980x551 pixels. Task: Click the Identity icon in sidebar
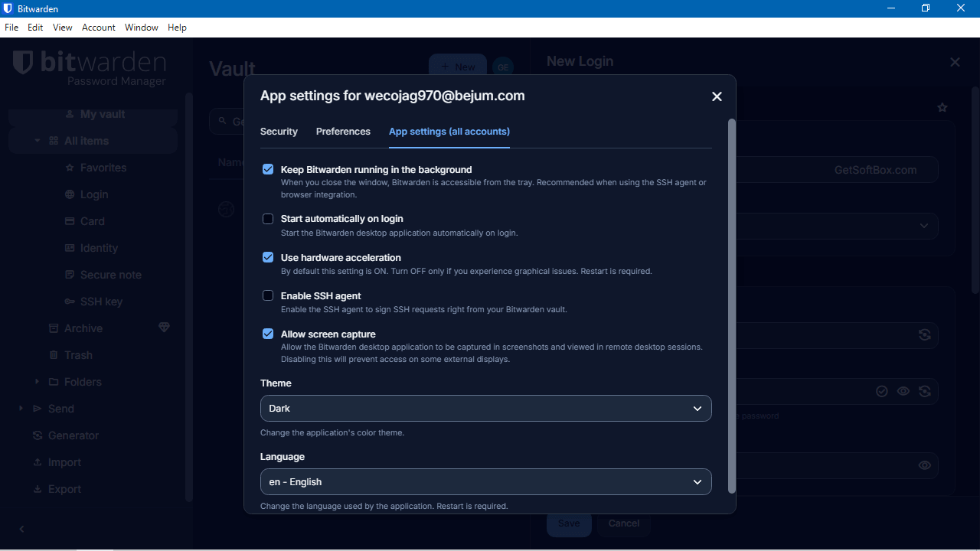(70, 248)
